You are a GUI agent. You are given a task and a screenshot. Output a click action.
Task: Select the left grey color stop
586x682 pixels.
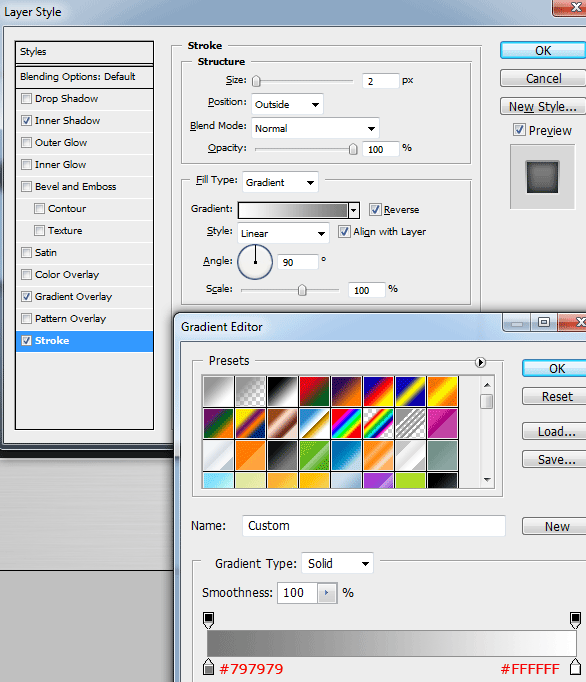point(208,666)
